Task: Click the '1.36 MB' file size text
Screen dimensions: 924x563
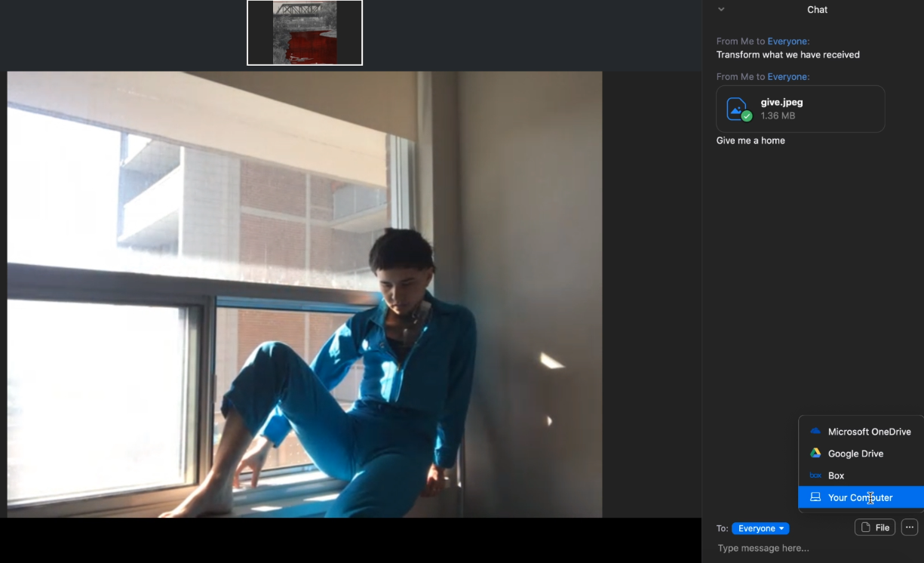Action: (x=778, y=115)
